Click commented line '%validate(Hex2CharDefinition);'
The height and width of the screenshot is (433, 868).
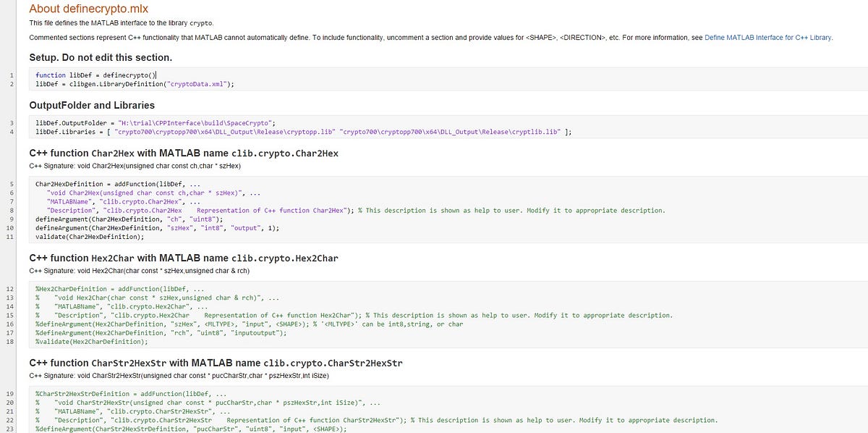coord(91,341)
